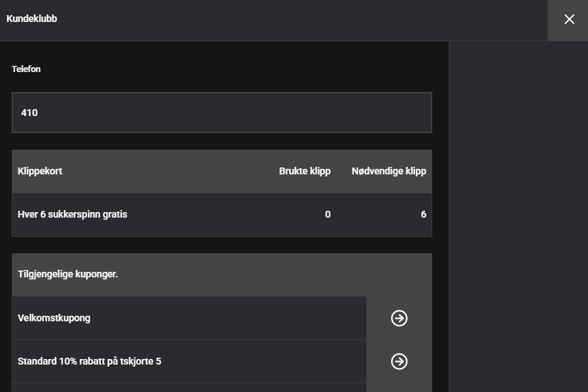Click the dark gap between phone field and Klippekort table
This screenshot has width=588, height=392.
point(222,141)
